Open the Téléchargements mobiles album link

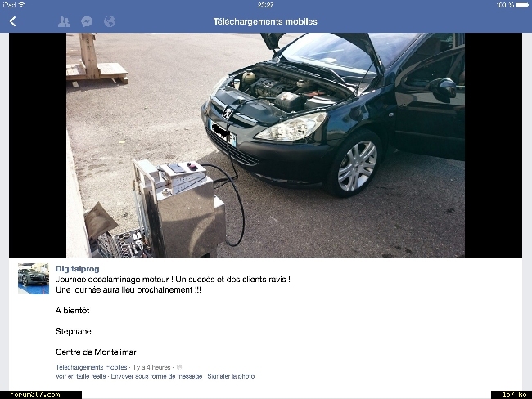pyautogui.click(x=92, y=367)
